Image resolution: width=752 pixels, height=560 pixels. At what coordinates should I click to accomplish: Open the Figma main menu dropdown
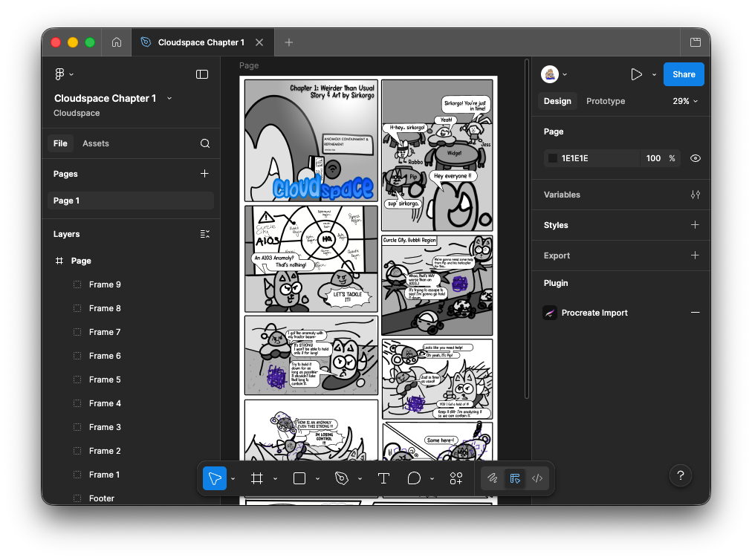coord(64,74)
